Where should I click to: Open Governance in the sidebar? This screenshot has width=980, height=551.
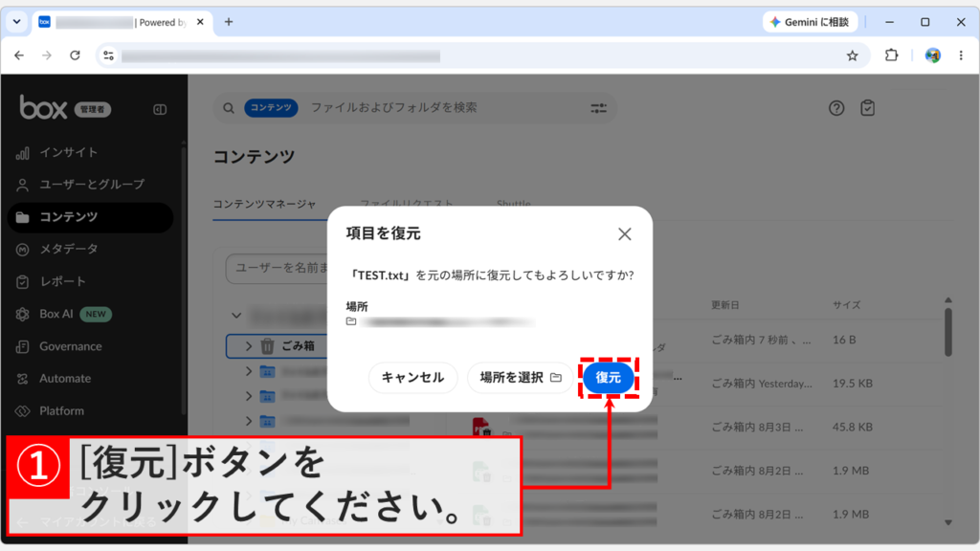point(70,346)
